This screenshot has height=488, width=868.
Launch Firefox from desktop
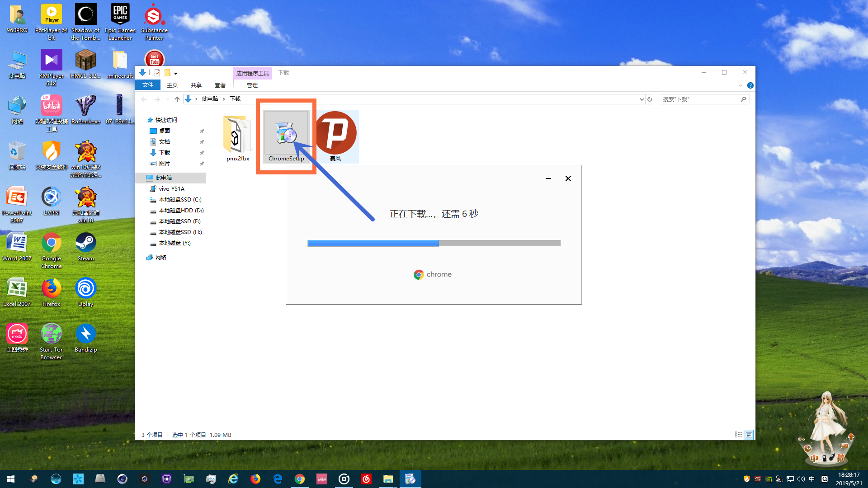[51, 292]
